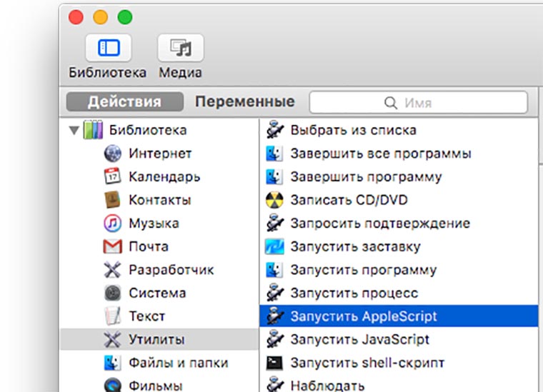Select the Фильмы category label
Viewport: 543px width, 392px height.
(156, 386)
